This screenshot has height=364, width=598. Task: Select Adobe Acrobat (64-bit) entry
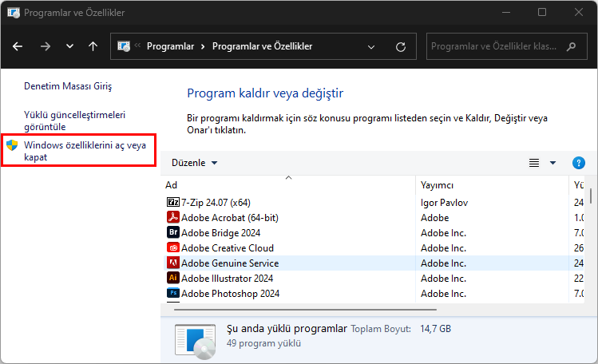tap(230, 218)
